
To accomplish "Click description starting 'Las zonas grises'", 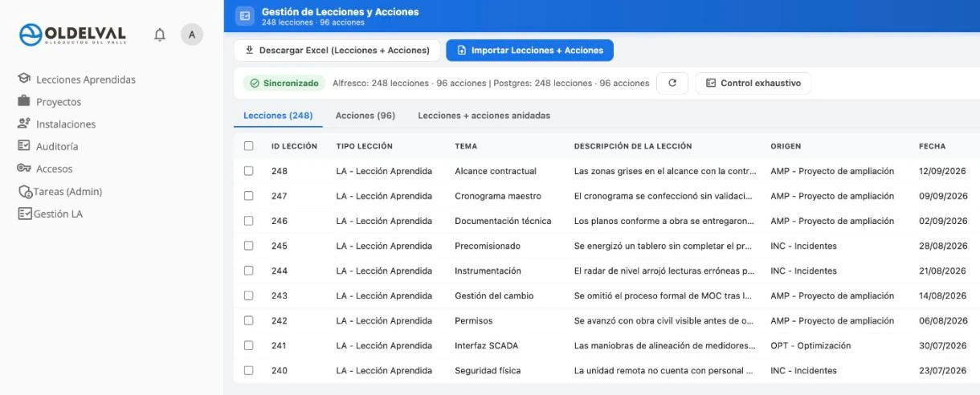I will click(x=665, y=171).
